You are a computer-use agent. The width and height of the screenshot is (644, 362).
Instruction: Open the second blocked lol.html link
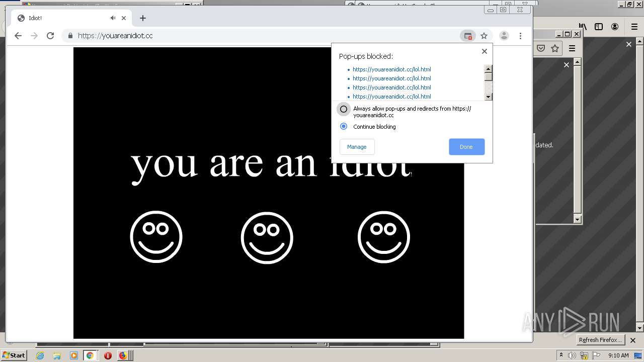[x=391, y=78]
